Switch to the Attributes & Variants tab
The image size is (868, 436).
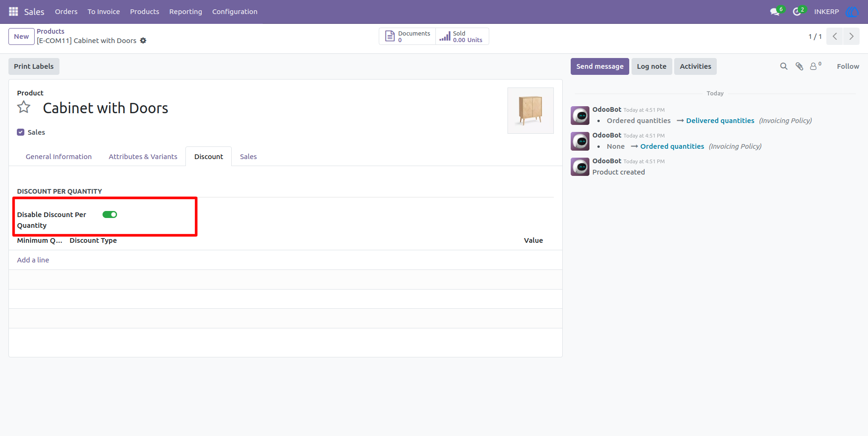(143, 157)
